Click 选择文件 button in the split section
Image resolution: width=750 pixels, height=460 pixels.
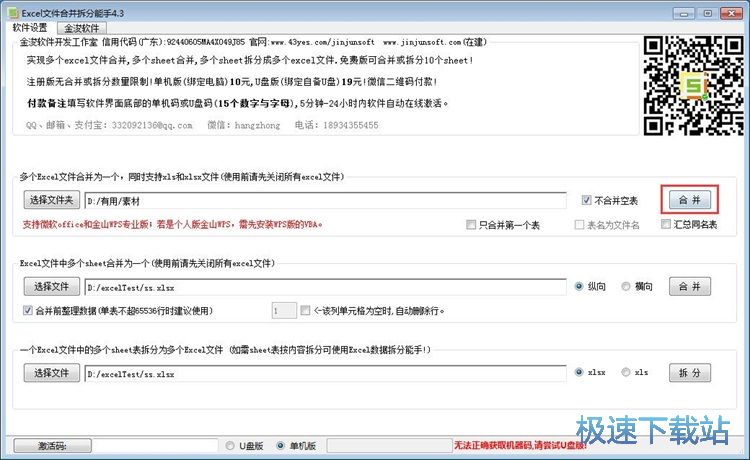pyautogui.click(x=52, y=373)
